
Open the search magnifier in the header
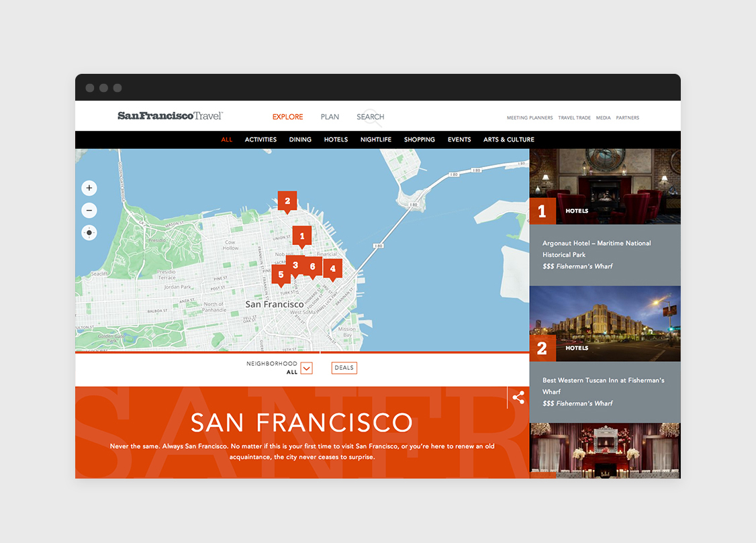[371, 117]
